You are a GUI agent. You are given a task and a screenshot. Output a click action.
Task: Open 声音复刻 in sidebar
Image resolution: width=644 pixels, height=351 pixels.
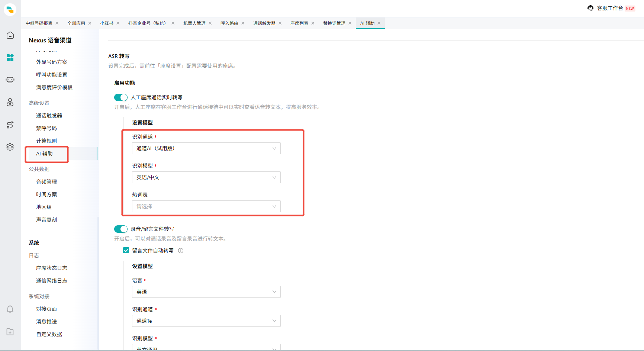point(46,220)
